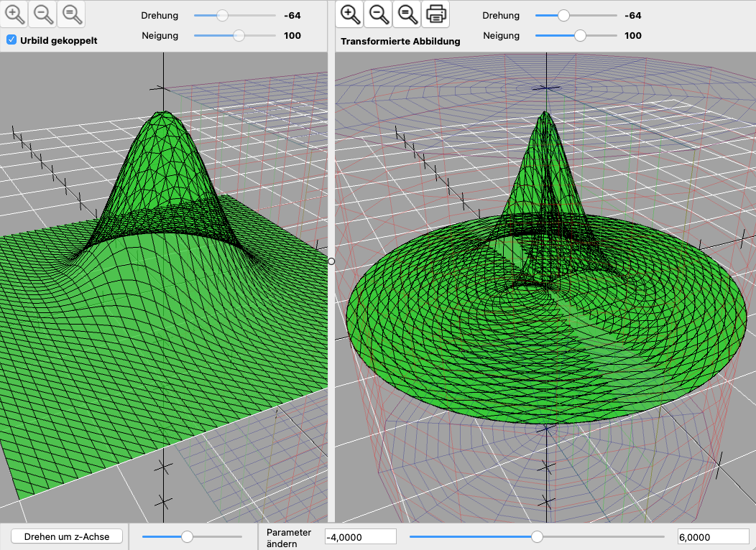The height and width of the screenshot is (550, 756).
Task: Click the Parameter ändern slider track
Action: point(536,536)
